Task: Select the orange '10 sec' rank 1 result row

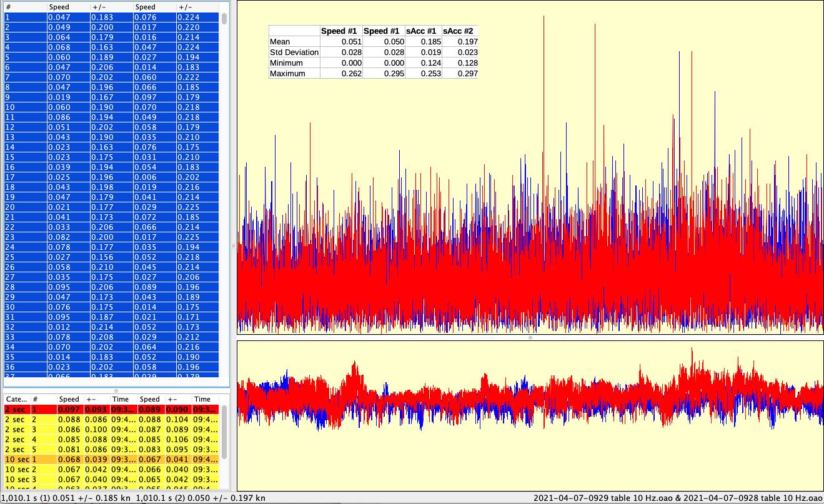Action: (111, 460)
